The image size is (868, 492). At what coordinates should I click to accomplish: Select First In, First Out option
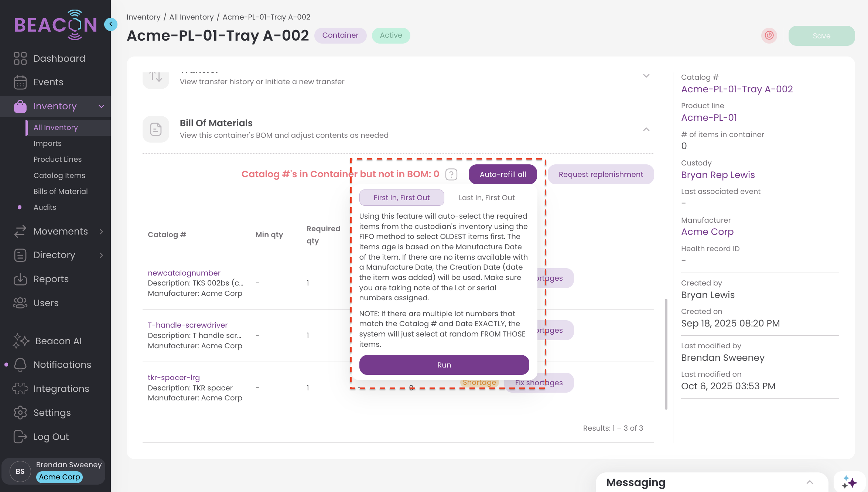click(401, 198)
